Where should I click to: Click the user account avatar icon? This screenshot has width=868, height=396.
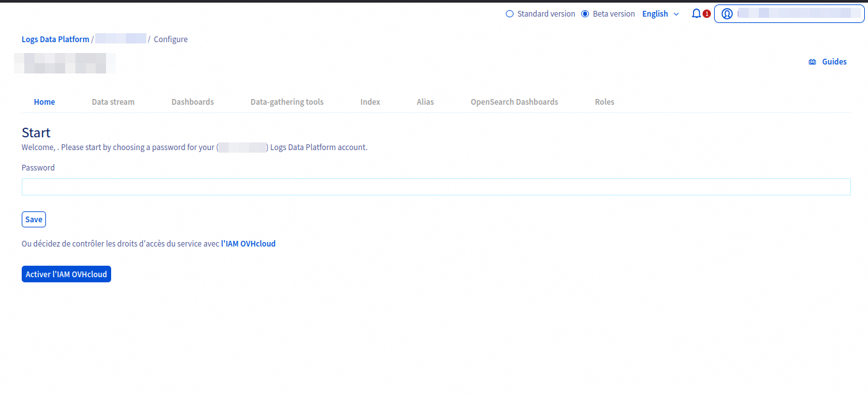click(727, 13)
